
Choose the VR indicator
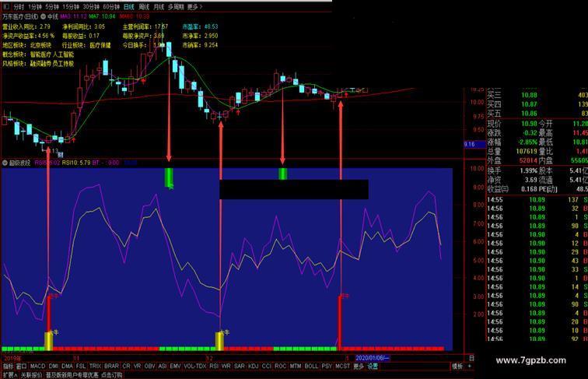point(138,367)
